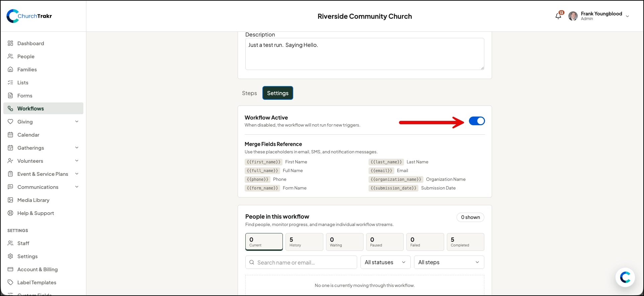Click the Families home icon
This screenshot has height=296, width=644.
(10, 69)
